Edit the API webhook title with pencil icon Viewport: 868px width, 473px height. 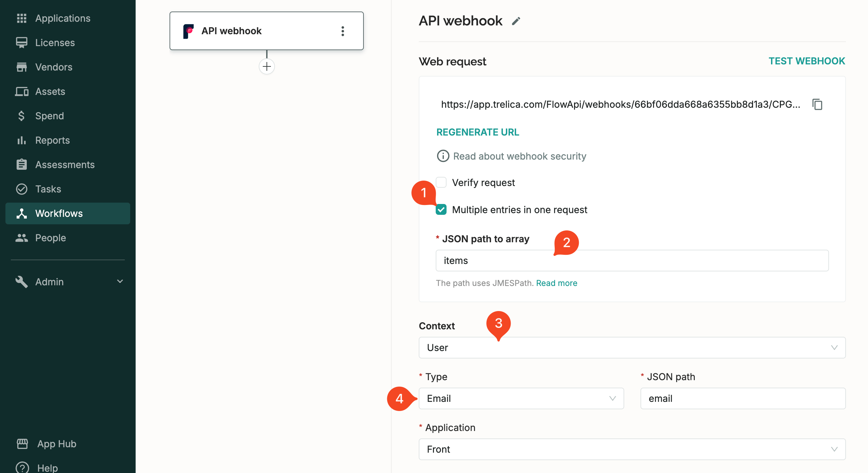pos(516,21)
